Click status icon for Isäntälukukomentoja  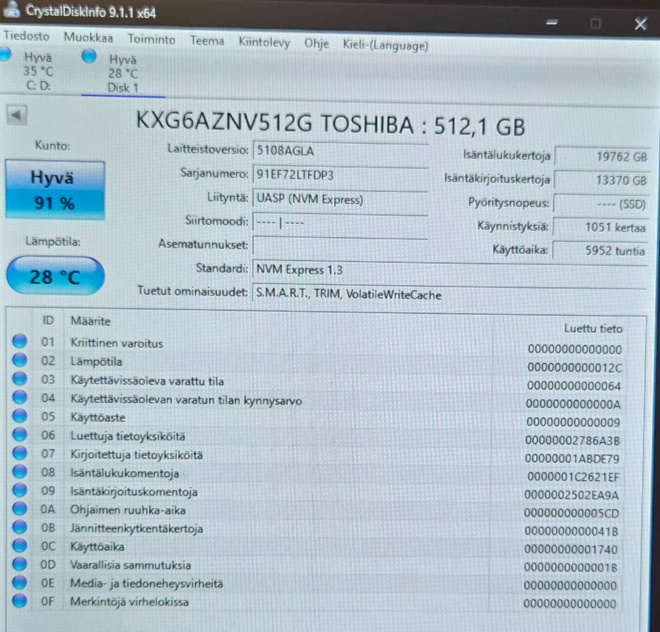click(x=19, y=472)
